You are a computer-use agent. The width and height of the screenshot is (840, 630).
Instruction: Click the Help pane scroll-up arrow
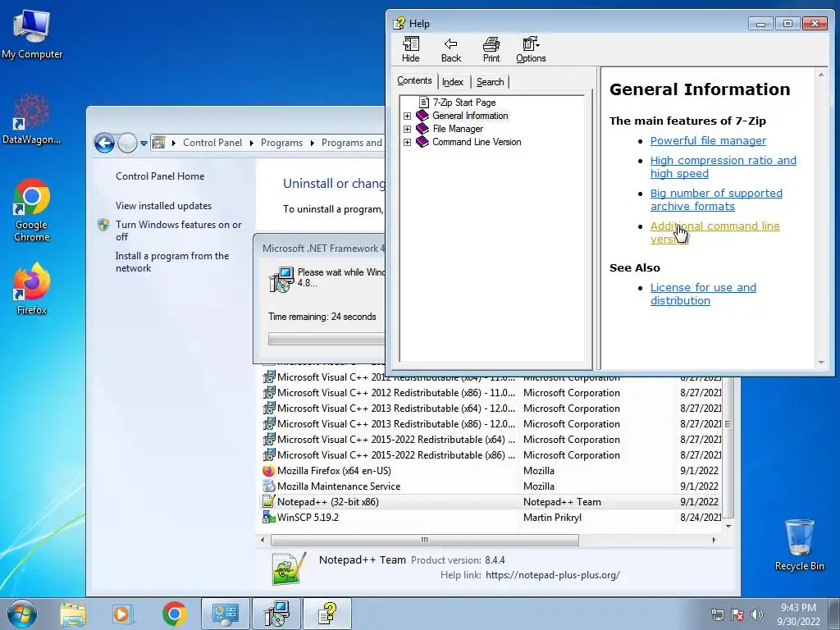[x=821, y=75]
